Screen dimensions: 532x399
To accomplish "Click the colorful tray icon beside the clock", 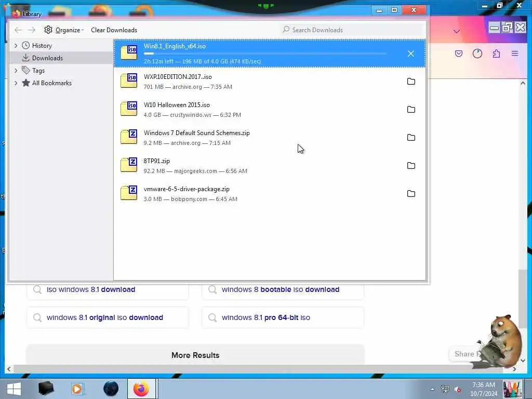I will tap(512, 389).
